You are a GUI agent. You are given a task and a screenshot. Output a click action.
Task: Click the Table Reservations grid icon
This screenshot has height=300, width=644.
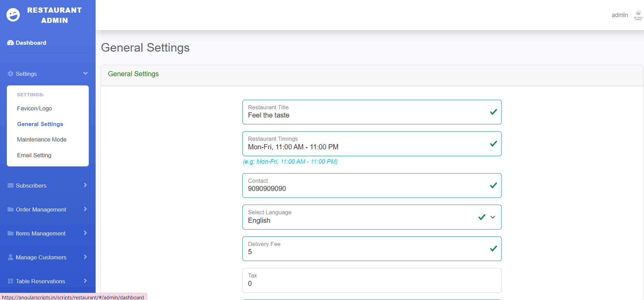coord(11,281)
